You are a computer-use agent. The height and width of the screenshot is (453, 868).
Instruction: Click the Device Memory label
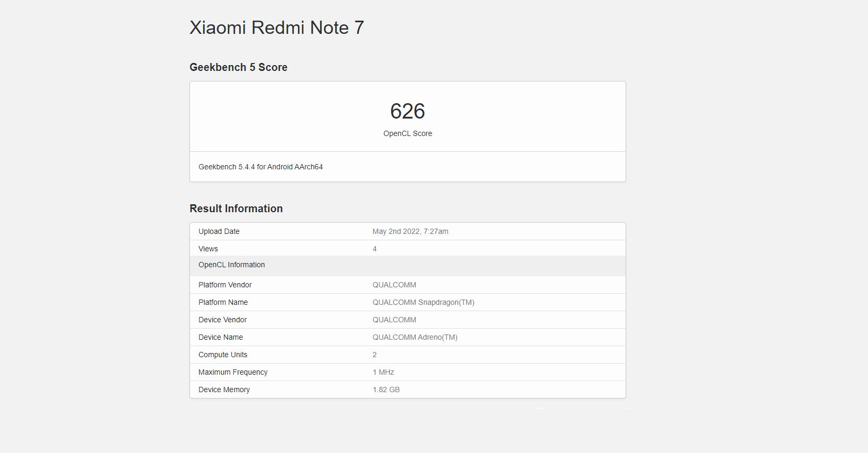point(224,389)
